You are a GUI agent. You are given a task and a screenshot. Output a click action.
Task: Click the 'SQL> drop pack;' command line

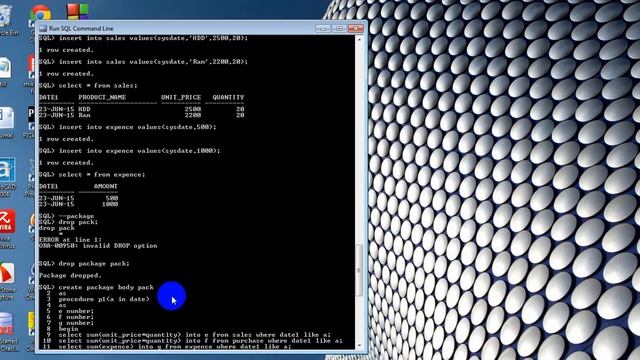(x=69, y=222)
